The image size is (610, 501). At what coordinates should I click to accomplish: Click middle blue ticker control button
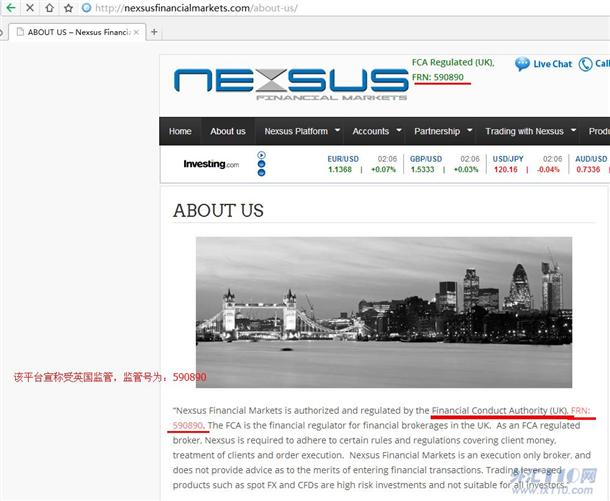pyautogui.click(x=261, y=164)
